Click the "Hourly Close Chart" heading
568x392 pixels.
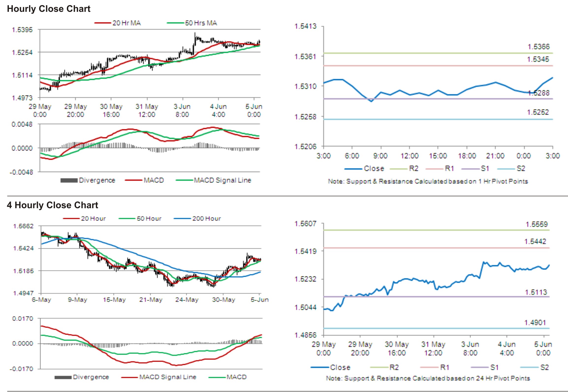(x=49, y=9)
